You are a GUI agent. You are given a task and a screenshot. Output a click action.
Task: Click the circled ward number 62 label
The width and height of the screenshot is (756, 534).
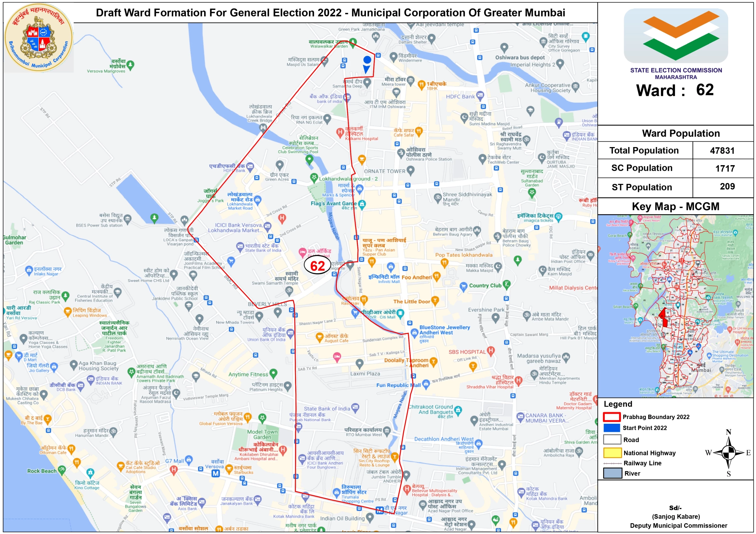click(x=317, y=266)
